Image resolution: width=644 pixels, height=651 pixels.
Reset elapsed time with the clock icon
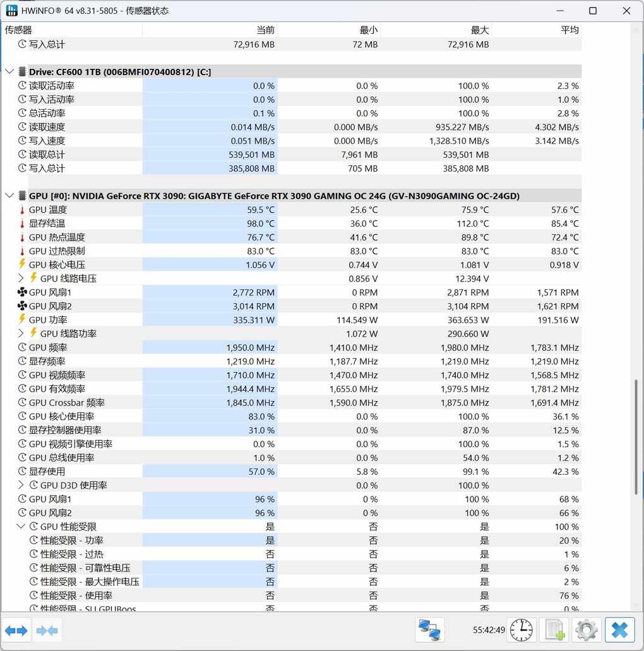(x=522, y=630)
